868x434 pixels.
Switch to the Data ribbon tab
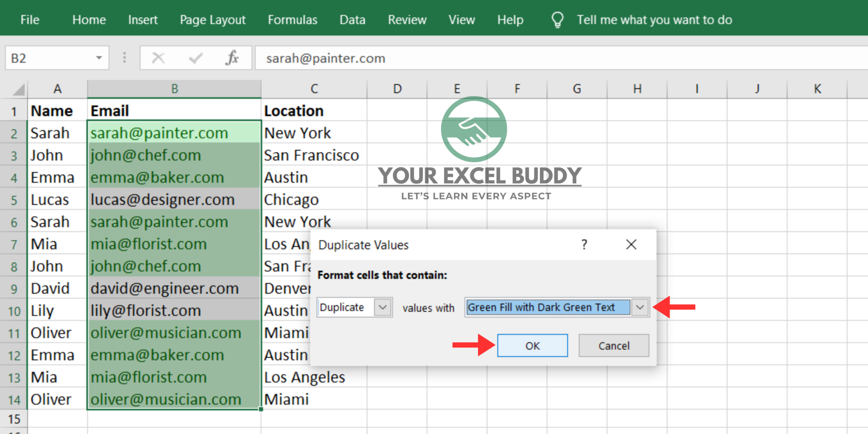[352, 19]
